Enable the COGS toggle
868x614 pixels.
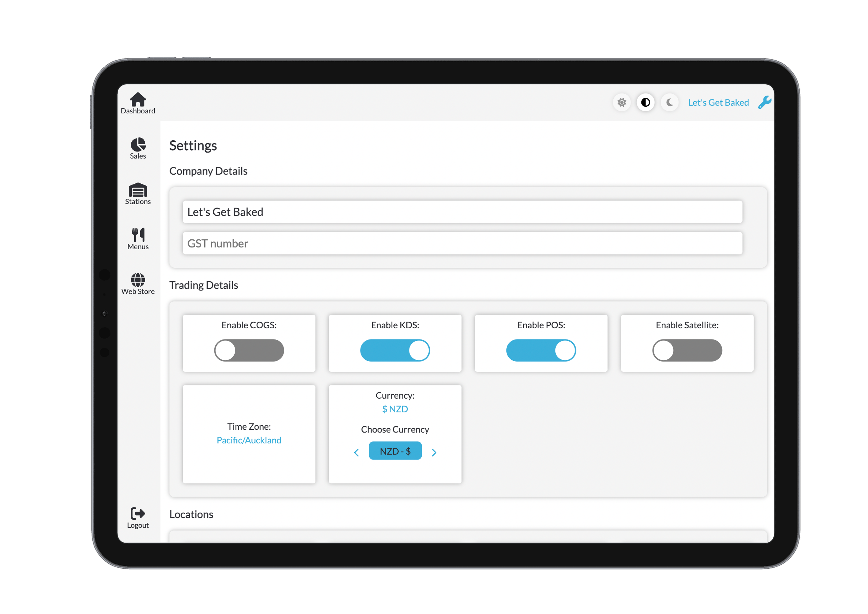coord(249,350)
